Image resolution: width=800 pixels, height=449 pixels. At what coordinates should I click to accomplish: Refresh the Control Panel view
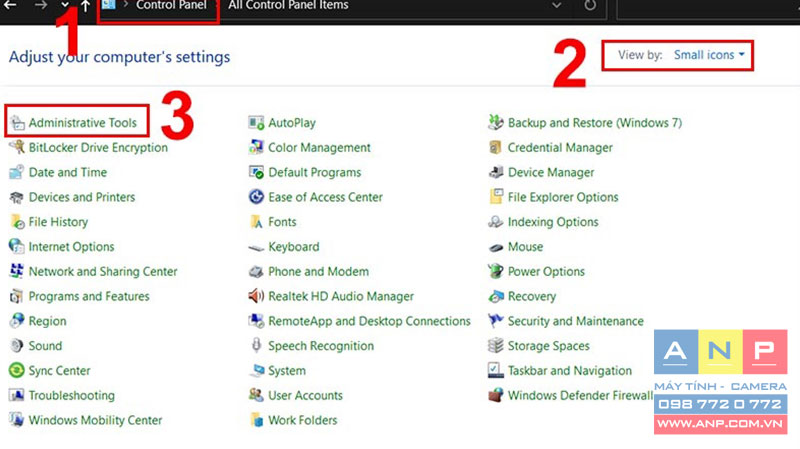click(590, 6)
